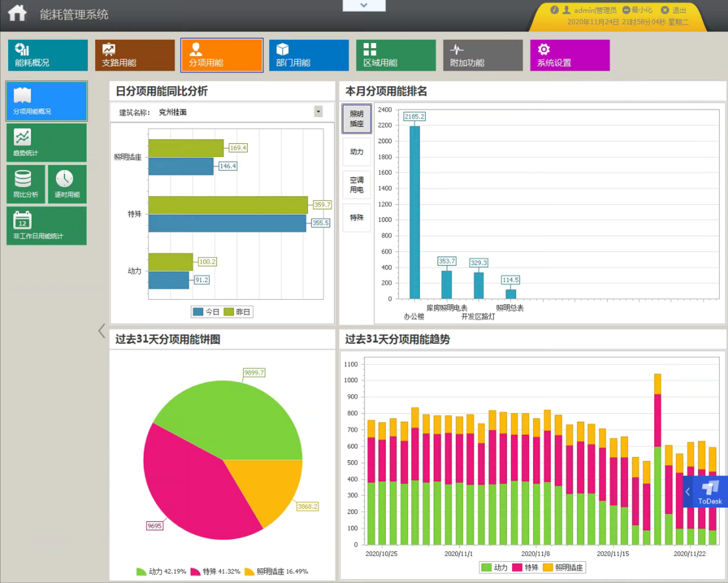The height and width of the screenshot is (583, 728).
Task: Open the 建筑名称 building dropdown
Action: point(318,112)
